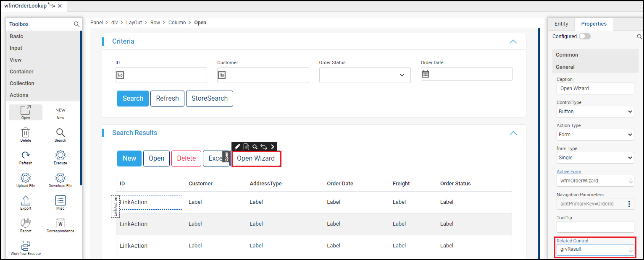Select the Correspondence tool icon
The width and height of the screenshot is (644, 260).
click(60, 224)
